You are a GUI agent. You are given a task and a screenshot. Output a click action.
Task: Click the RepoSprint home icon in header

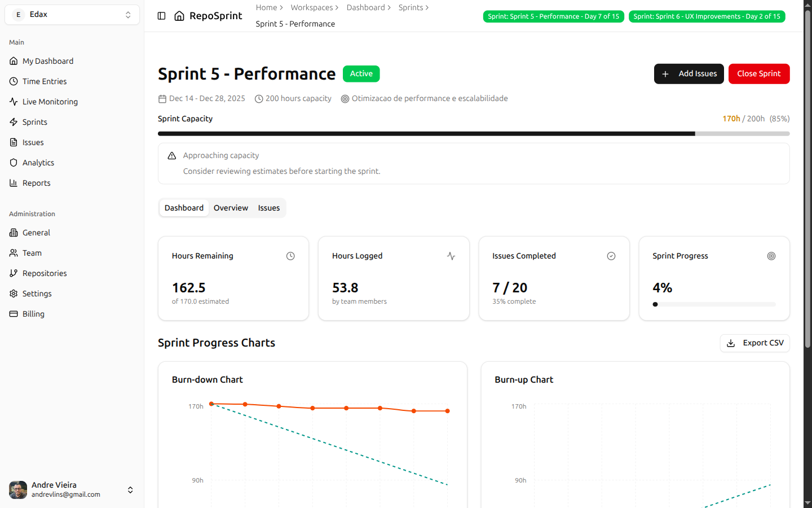click(179, 16)
